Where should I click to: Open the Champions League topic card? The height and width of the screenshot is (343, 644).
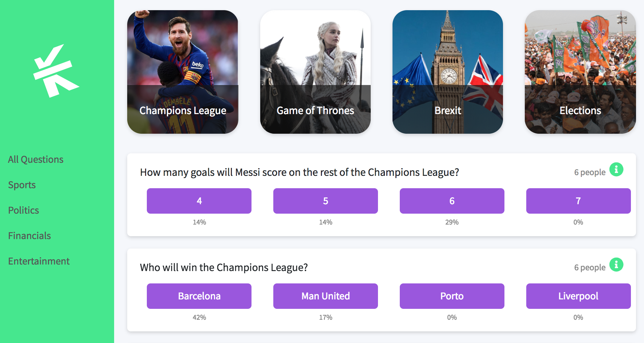182,72
